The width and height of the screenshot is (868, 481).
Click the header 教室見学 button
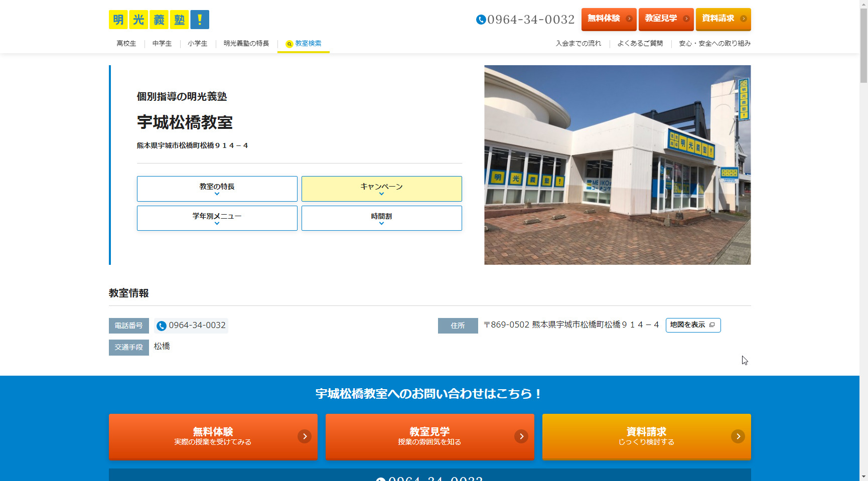tap(666, 19)
